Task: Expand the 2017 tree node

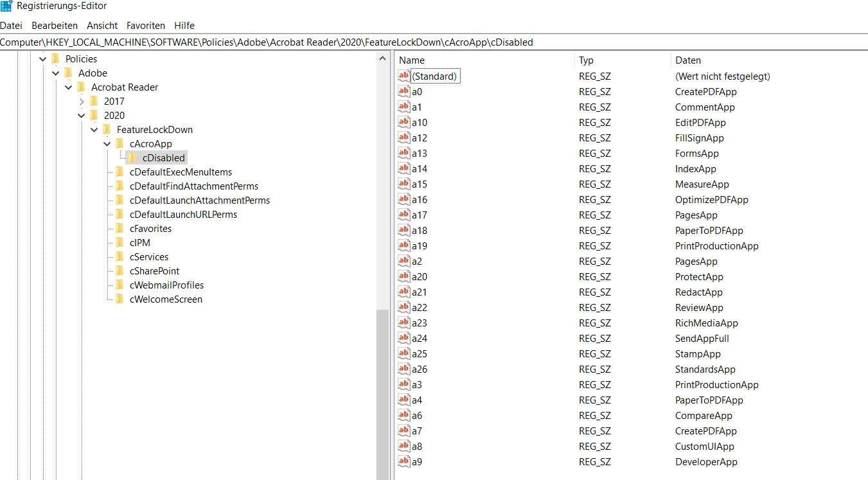Action: click(82, 102)
